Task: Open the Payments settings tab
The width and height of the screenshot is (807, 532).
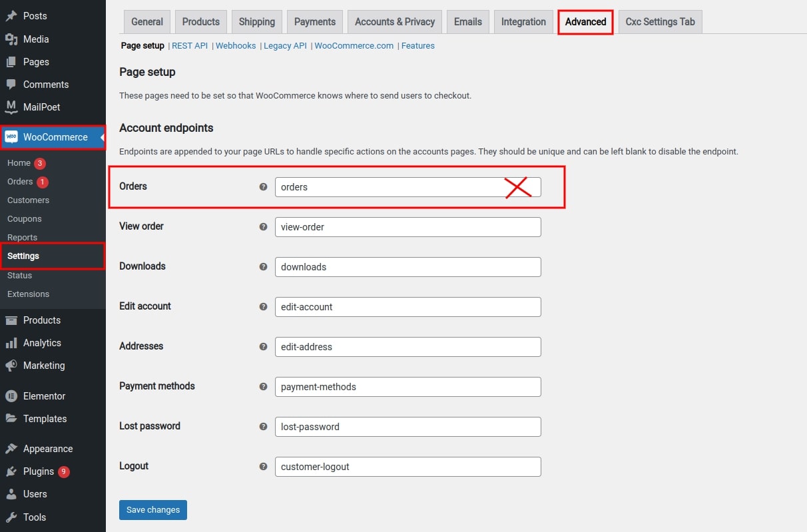Action: tap(314, 21)
